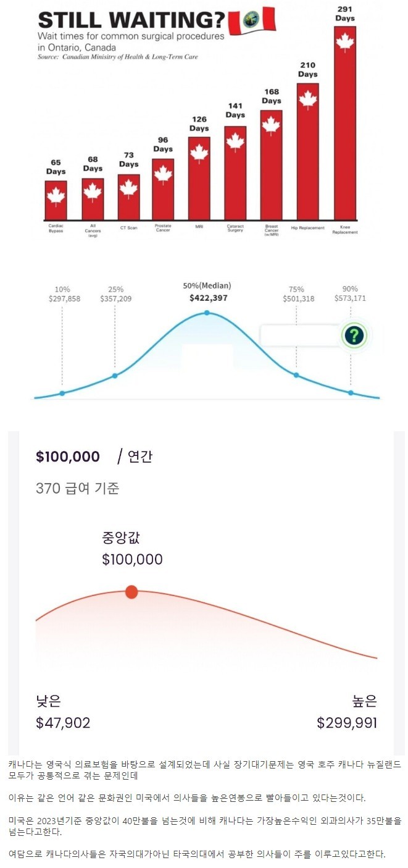Click the green question mark icon
Viewport: 408px width, 868px height.
[354, 335]
